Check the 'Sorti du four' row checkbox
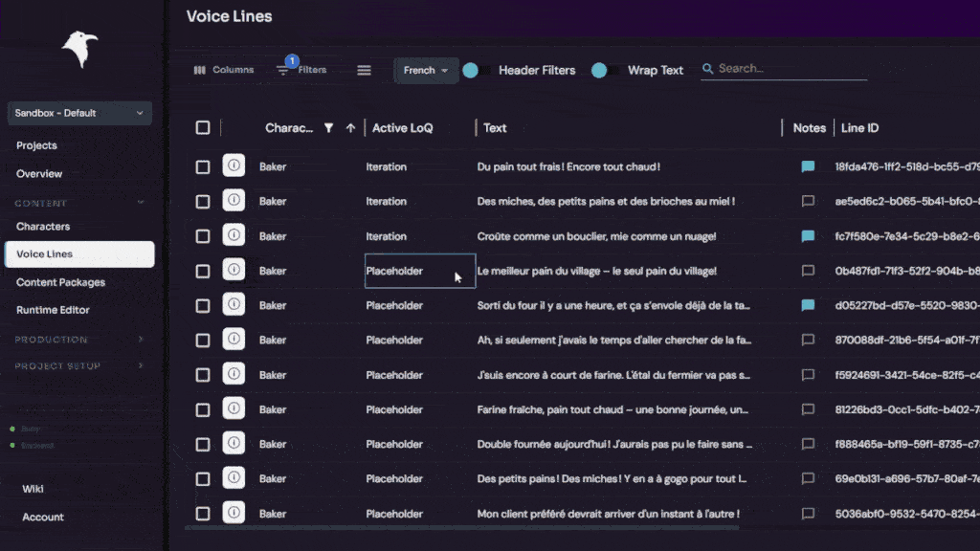 point(203,305)
